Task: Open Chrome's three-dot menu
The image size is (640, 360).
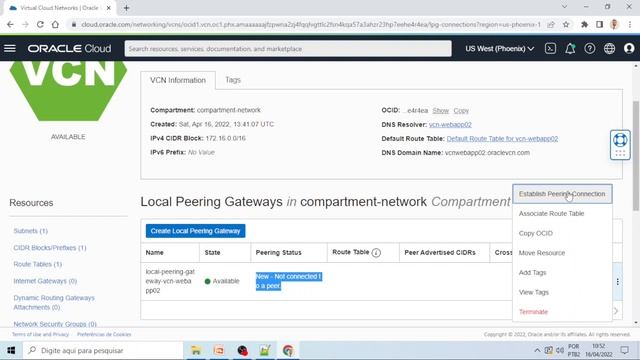Action: 630,24
